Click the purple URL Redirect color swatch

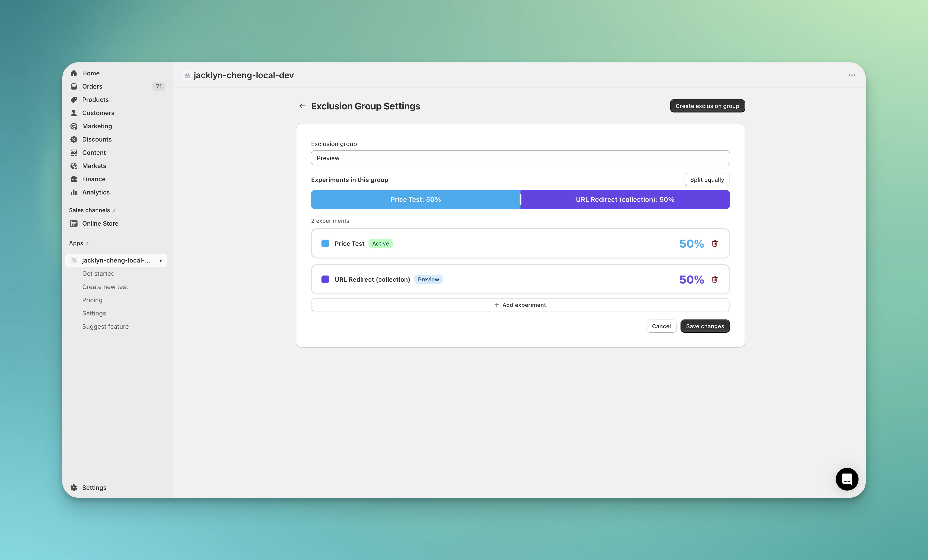coord(325,279)
